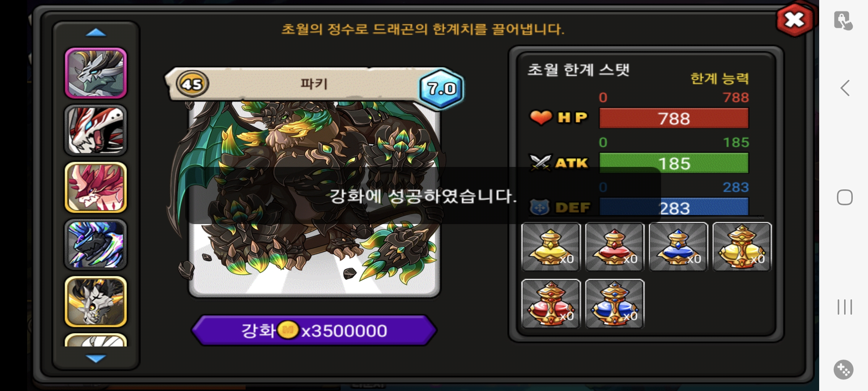
Task: Select the small red essence potion
Action: tap(614, 247)
